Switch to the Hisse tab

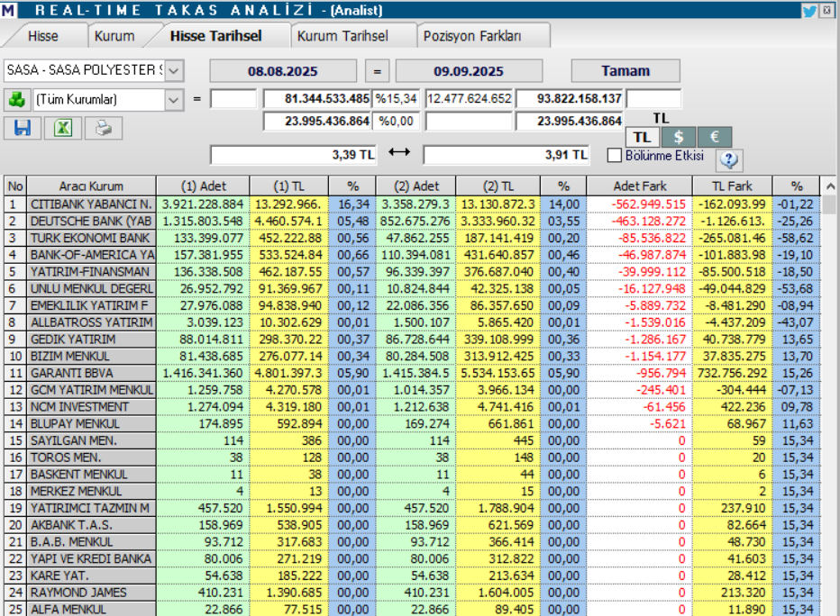[43, 36]
